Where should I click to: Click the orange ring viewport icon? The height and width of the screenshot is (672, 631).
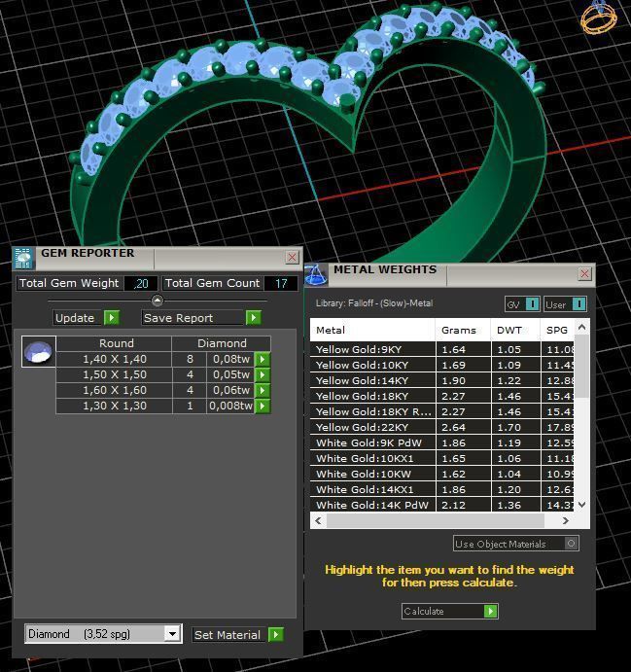click(x=599, y=17)
